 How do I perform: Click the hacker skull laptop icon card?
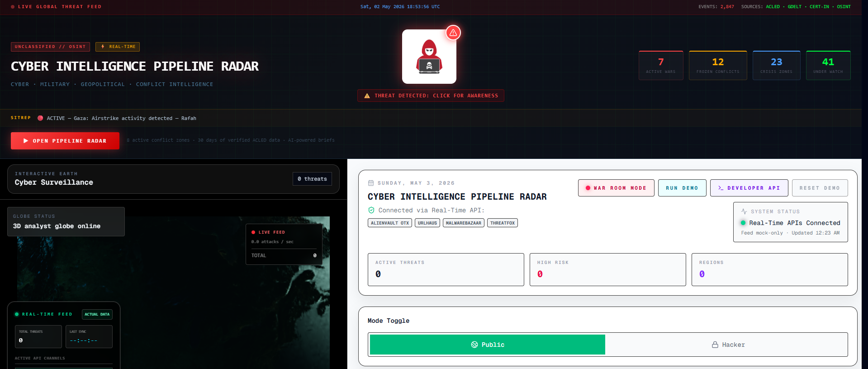pyautogui.click(x=429, y=57)
